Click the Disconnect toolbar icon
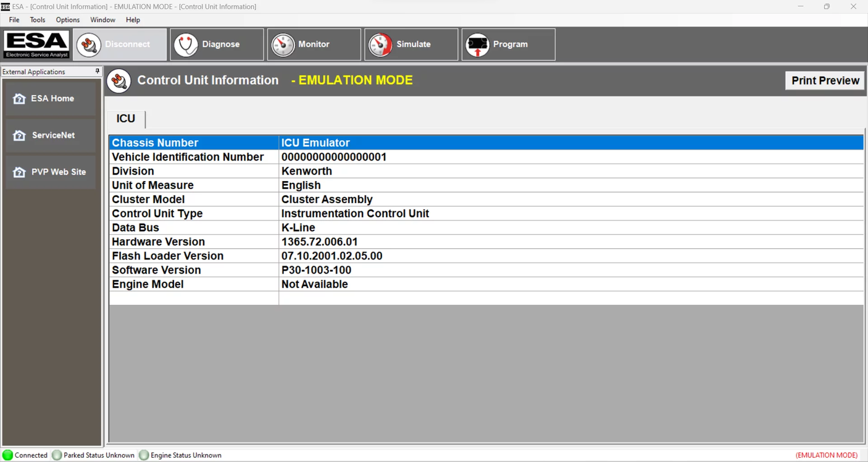 pyautogui.click(x=88, y=44)
